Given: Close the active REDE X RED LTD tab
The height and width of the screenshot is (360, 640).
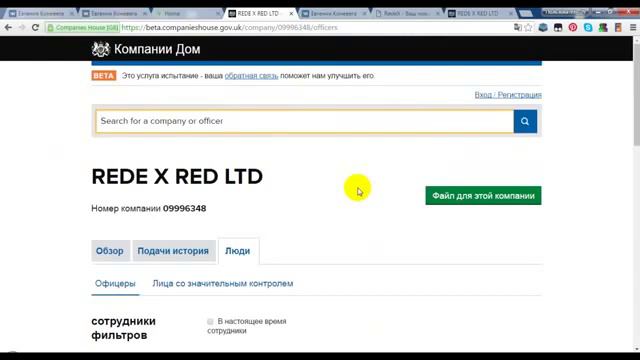Looking at the screenshot, I should (x=291, y=13).
